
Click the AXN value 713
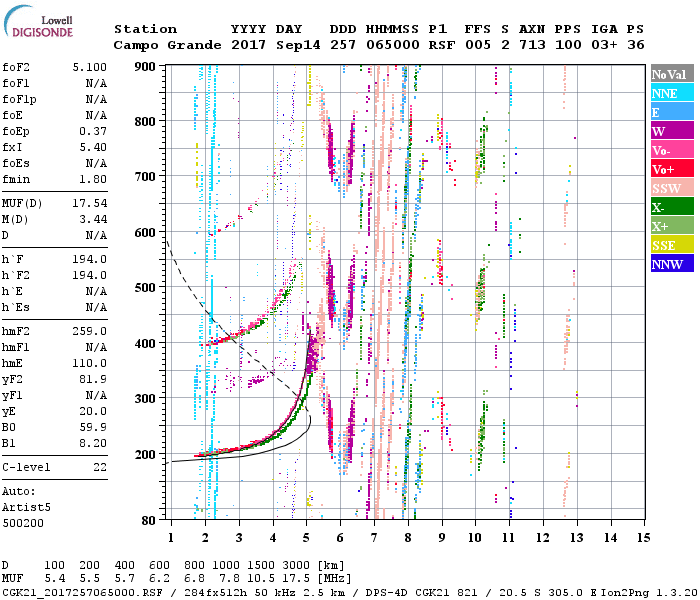click(x=532, y=45)
